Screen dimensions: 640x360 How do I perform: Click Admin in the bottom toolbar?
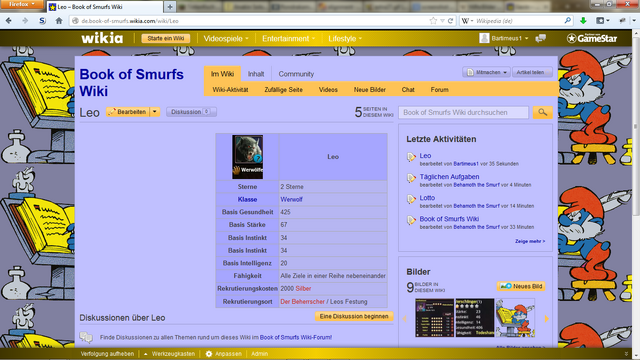pos(260,354)
